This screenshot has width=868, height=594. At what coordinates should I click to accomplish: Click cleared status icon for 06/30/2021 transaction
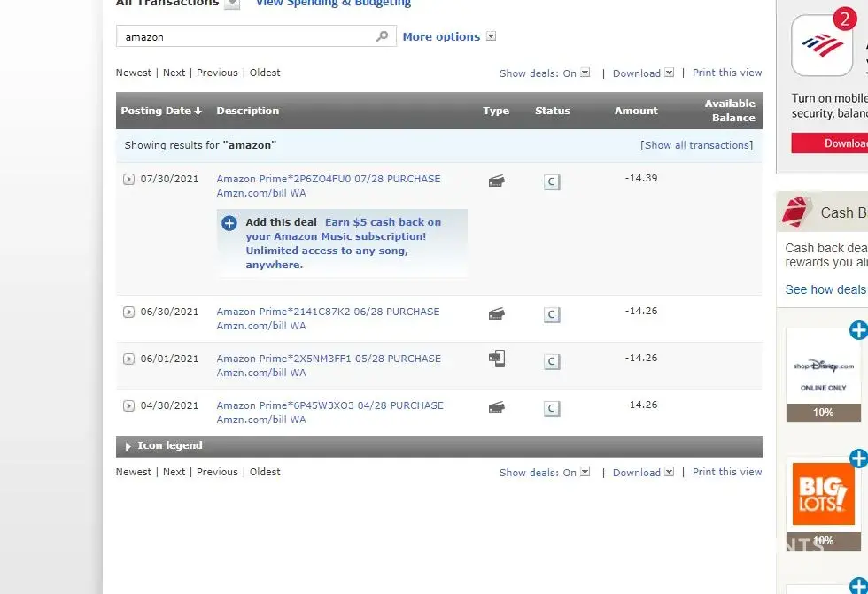pos(552,314)
